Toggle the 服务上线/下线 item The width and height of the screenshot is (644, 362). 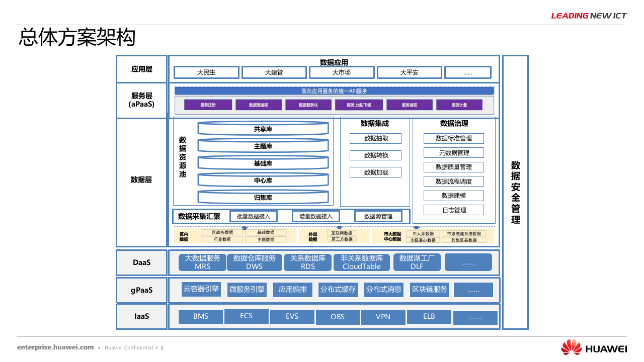pos(359,104)
